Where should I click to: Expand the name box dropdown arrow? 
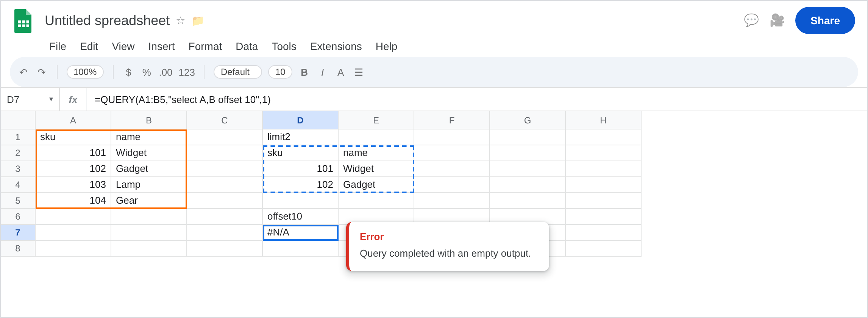pos(51,99)
